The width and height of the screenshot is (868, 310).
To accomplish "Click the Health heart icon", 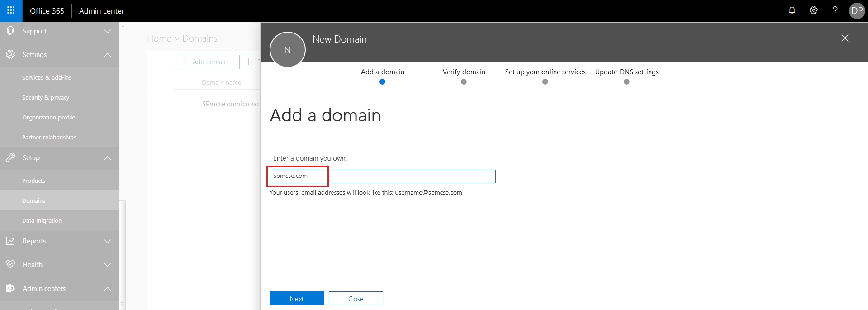I will pos(10,264).
